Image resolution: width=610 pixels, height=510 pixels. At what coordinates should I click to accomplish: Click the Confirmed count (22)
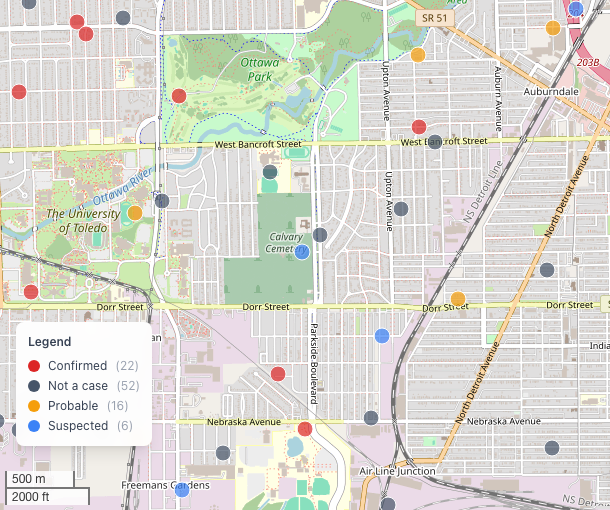(127, 366)
